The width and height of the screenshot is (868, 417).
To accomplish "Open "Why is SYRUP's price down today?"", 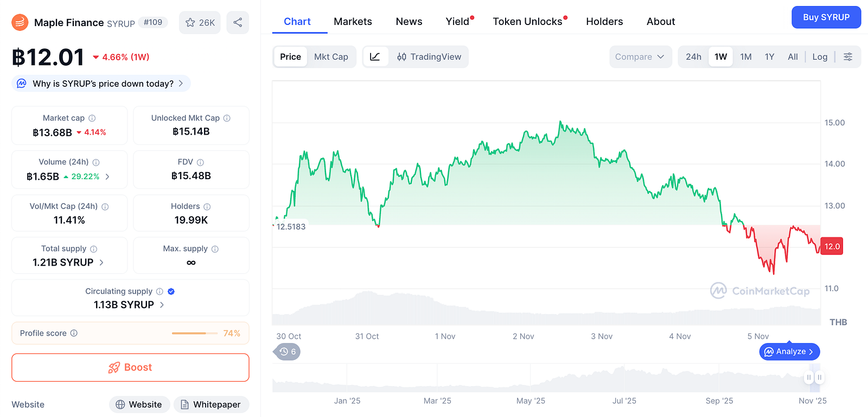I will click(101, 83).
